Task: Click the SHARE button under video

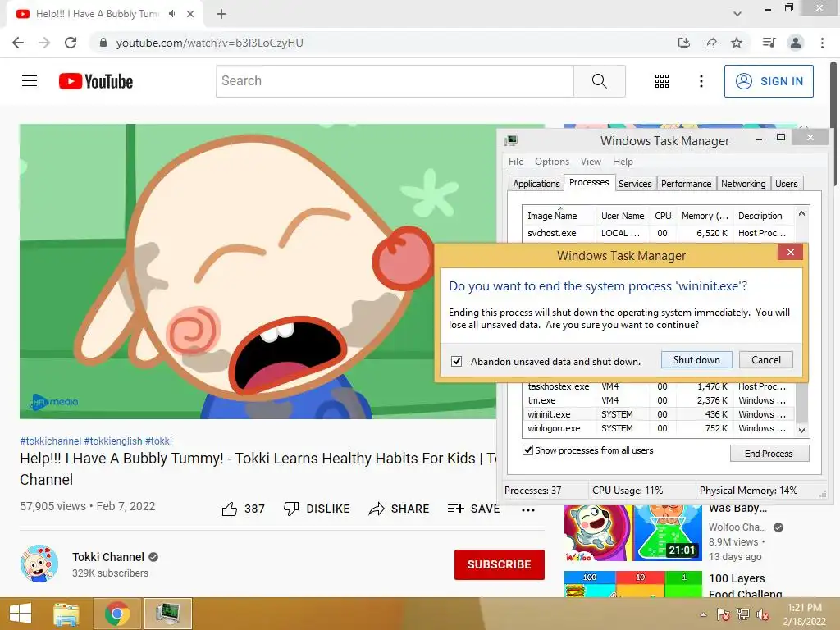Action: point(399,509)
